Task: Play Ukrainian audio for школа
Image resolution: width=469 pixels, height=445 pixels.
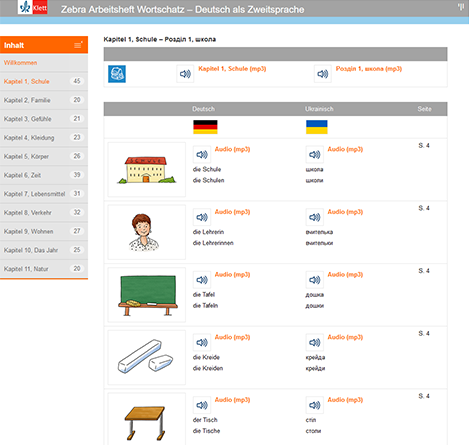Action: click(314, 155)
